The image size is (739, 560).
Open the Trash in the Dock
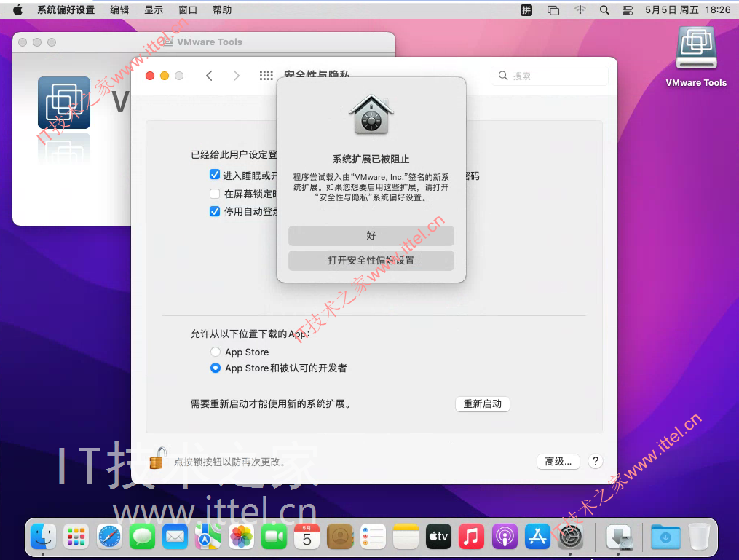(699, 537)
